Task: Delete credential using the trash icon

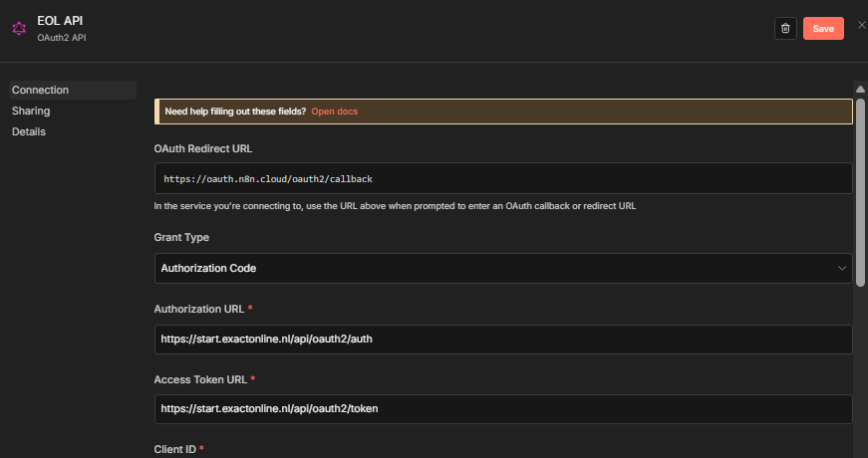Action: (x=785, y=29)
